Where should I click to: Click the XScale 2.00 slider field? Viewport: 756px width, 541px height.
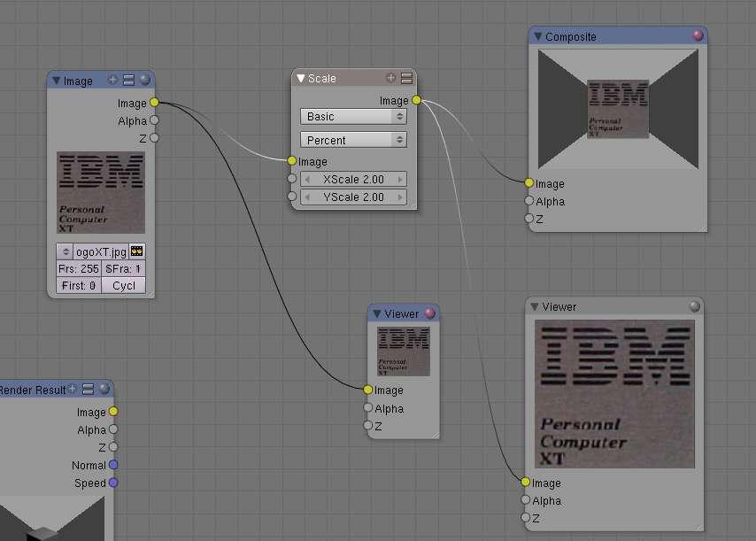tap(353, 180)
